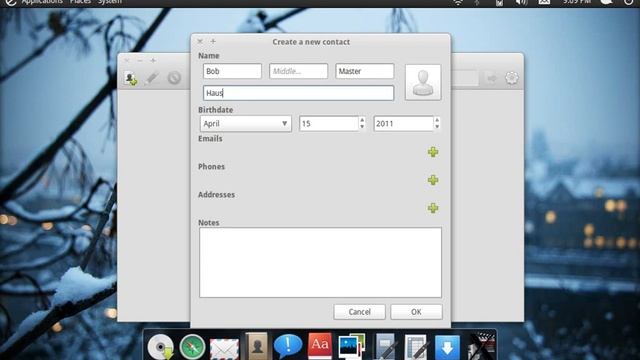
Task: Add an email with the green plus
Action: point(433,152)
